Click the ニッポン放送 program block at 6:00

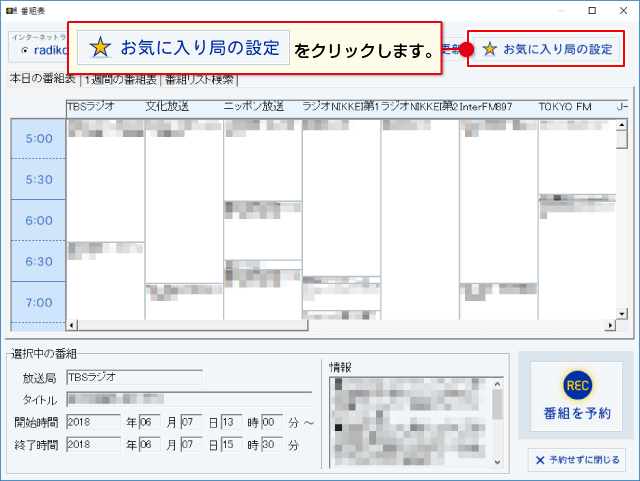coord(262,230)
